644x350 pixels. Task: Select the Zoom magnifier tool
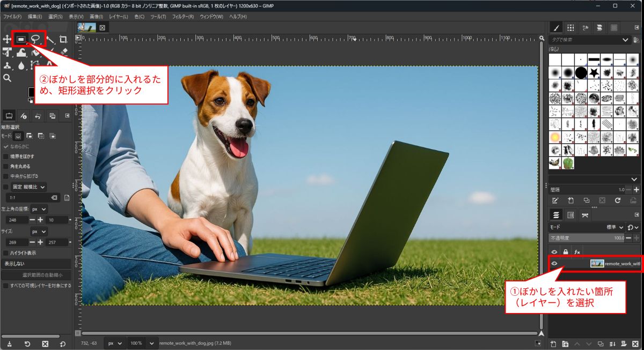tap(7, 78)
